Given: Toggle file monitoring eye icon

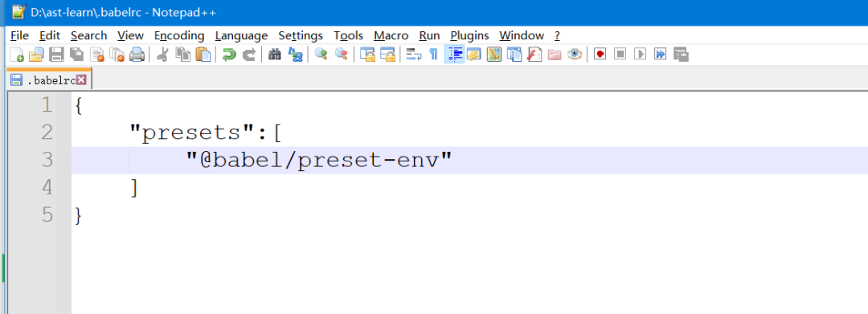Looking at the screenshot, I should click(575, 54).
